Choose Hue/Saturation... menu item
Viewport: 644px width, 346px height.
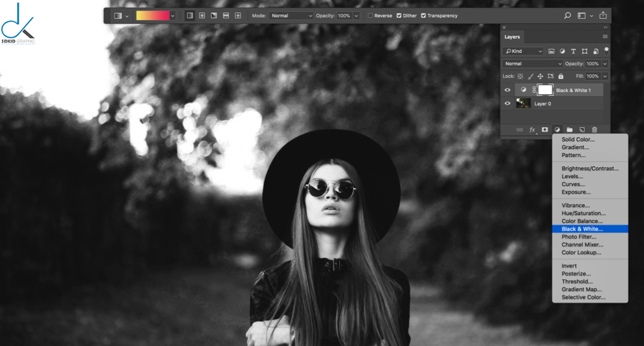[584, 213]
